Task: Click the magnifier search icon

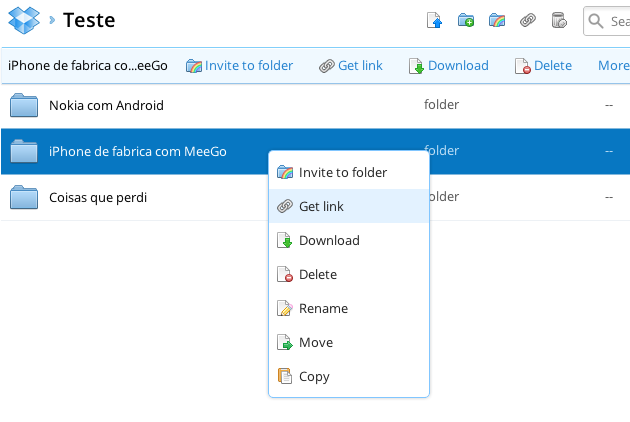Action: click(x=596, y=21)
